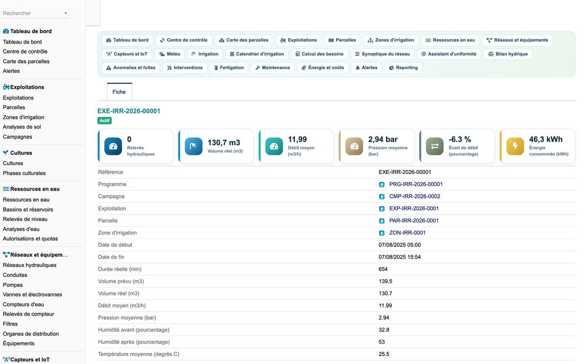
Task: Click the Pression moyenne gauge icon
Action: pyautogui.click(x=354, y=146)
